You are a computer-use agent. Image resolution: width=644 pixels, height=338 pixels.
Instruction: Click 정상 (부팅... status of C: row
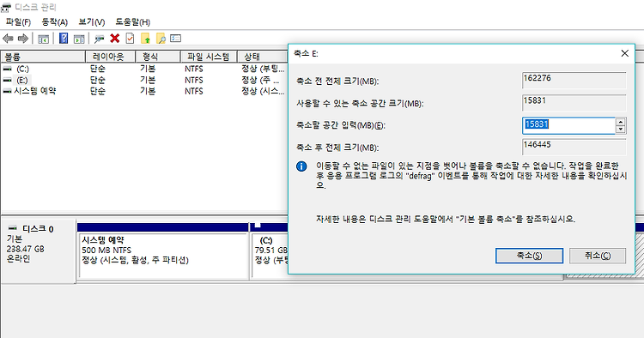pos(263,69)
